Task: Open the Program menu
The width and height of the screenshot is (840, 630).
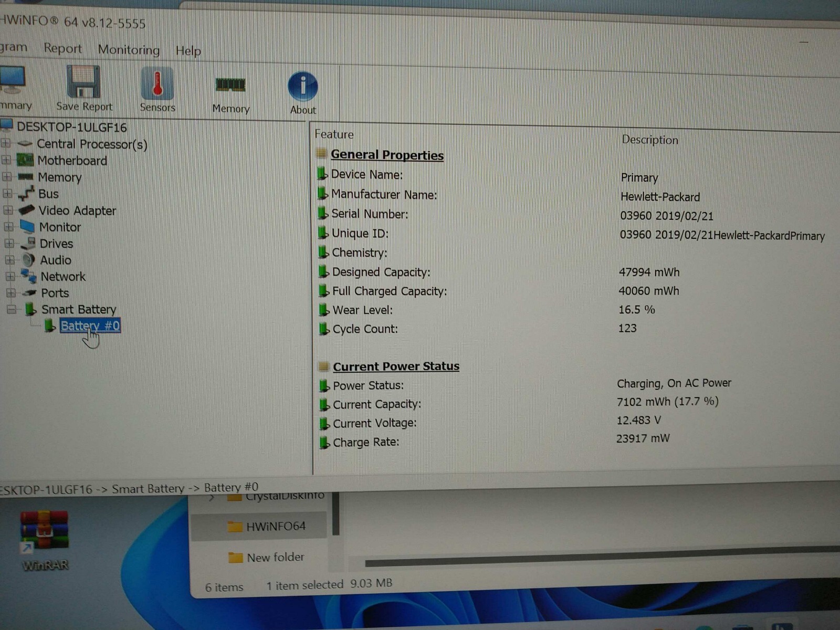Action: (x=13, y=47)
